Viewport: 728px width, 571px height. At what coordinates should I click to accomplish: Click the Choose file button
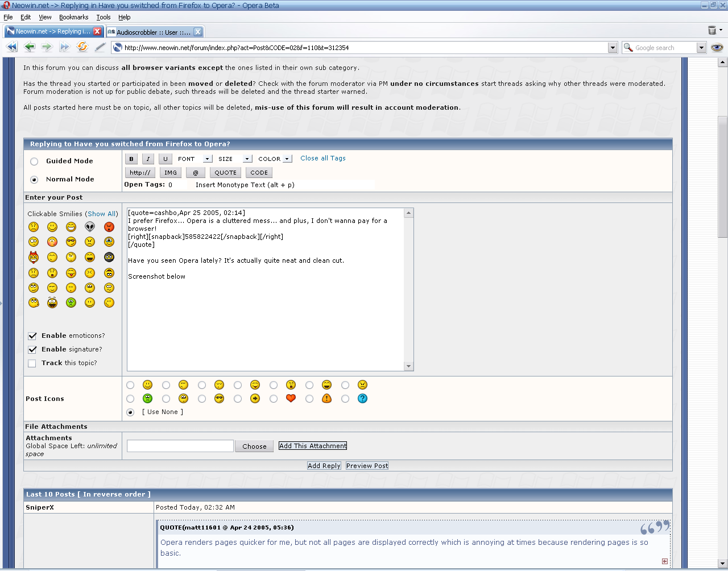[254, 446]
